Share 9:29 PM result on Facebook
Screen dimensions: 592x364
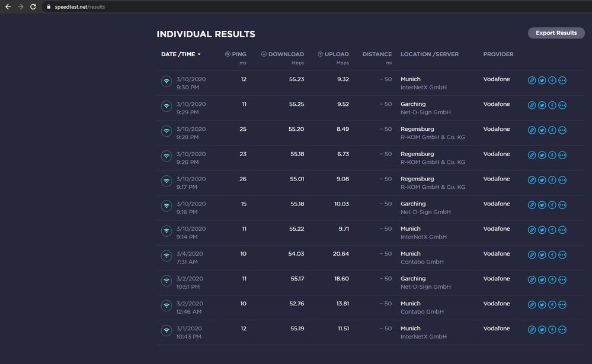point(552,105)
